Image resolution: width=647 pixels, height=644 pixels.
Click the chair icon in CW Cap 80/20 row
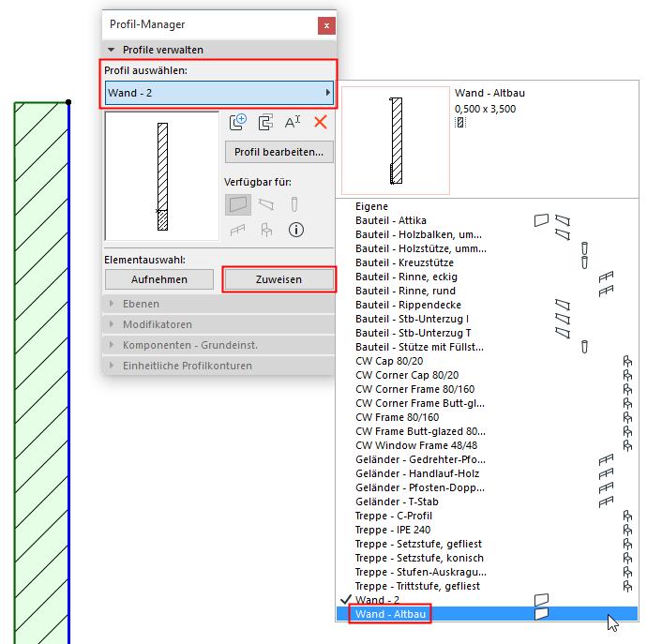[x=627, y=362]
